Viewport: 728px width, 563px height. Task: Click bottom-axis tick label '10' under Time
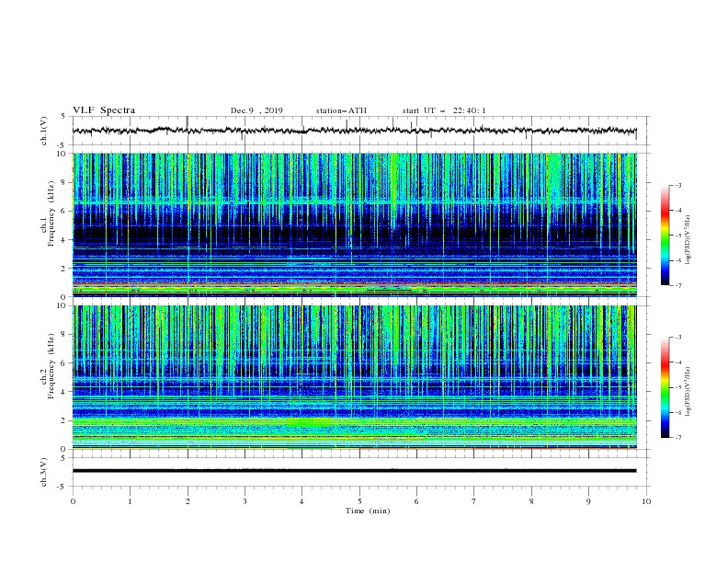coord(646,501)
